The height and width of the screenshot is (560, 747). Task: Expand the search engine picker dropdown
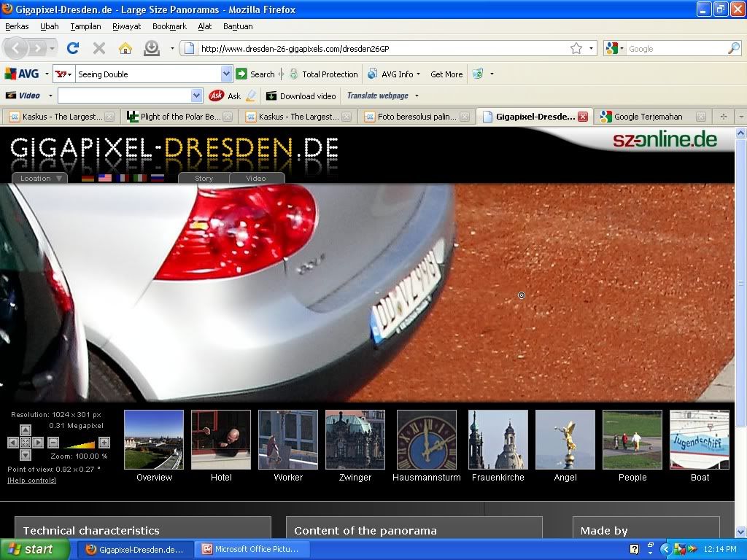tap(622, 48)
